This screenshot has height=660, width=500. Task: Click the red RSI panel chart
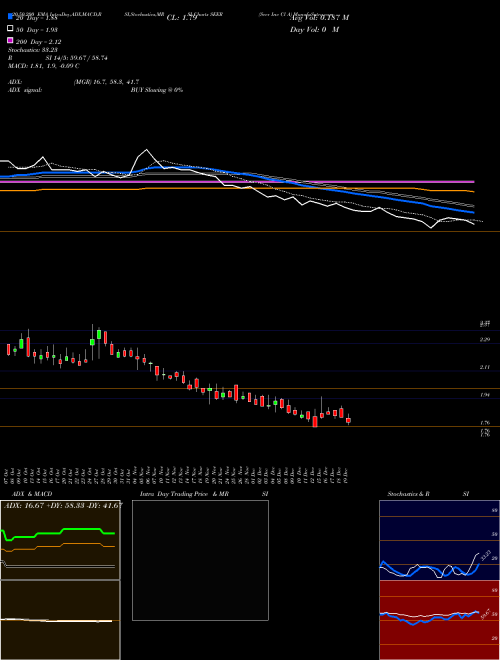439,620
